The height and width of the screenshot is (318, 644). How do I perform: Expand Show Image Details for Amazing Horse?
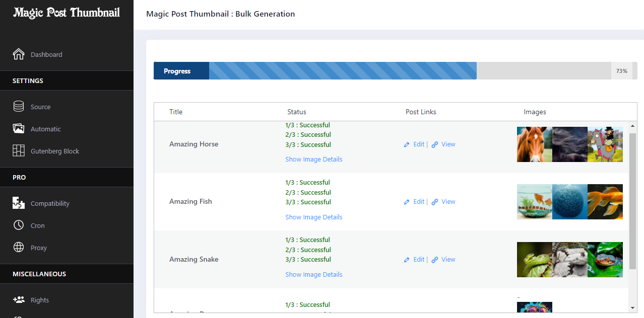(313, 160)
